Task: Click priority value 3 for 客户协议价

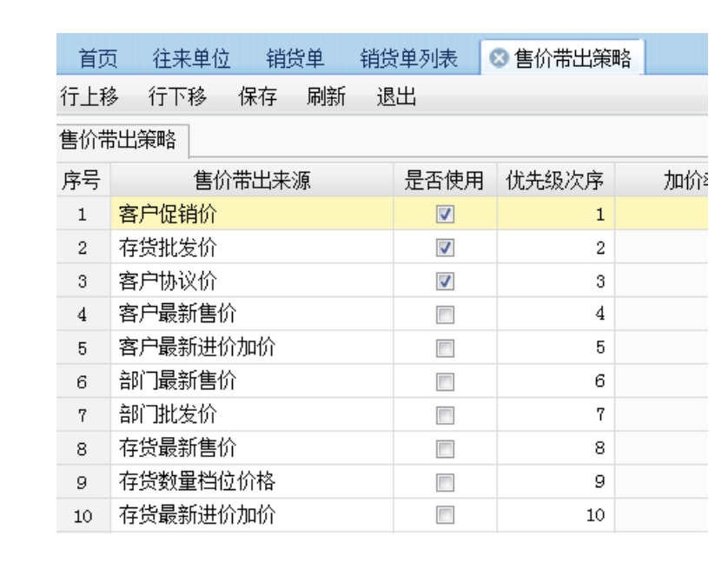Action: (x=556, y=281)
